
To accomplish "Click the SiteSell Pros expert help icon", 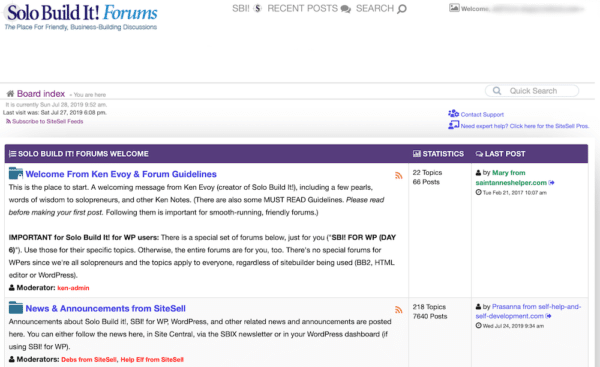I will click(453, 125).
